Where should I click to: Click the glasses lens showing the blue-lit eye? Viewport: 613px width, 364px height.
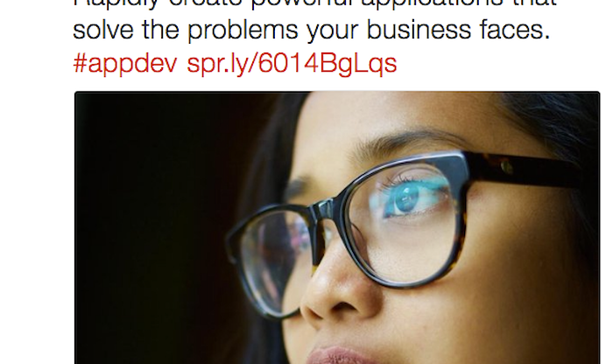pyautogui.click(x=406, y=220)
